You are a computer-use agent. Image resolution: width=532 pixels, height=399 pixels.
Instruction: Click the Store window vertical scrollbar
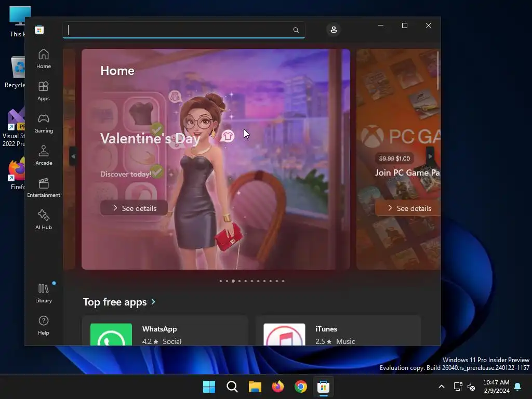[438, 71]
